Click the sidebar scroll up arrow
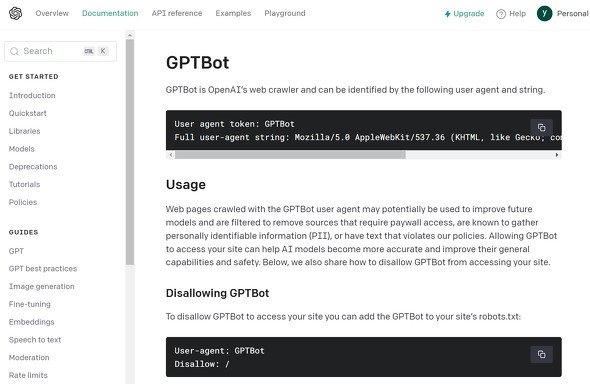This screenshot has height=384, width=590. pos(130,35)
